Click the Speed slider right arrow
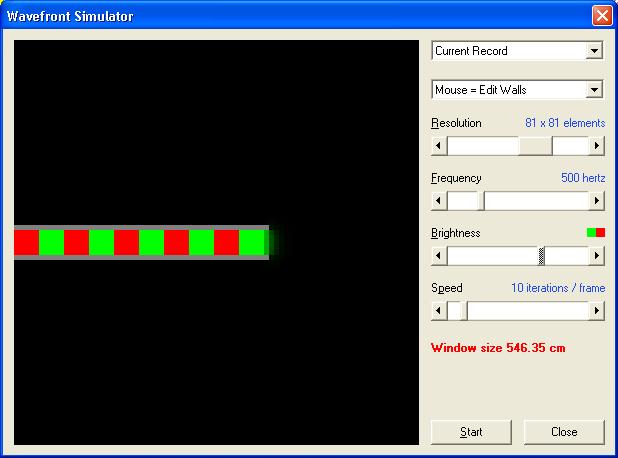The image size is (618, 458). pyautogui.click(x=596, y=311)
